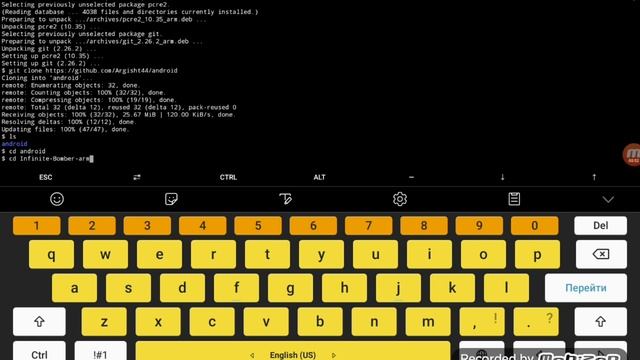Tap letter key h

click(x=344, y=288)
